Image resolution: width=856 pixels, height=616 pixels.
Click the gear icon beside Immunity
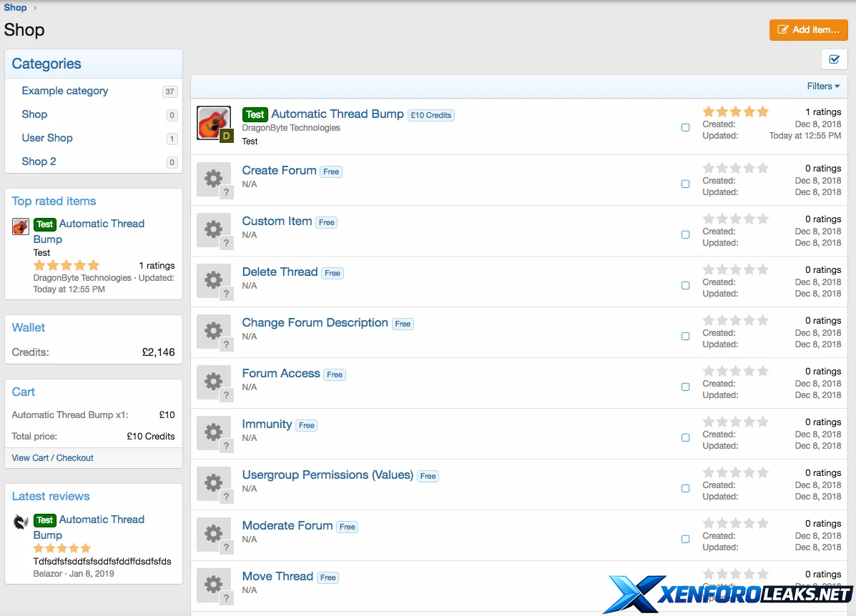tap(213, 432)
